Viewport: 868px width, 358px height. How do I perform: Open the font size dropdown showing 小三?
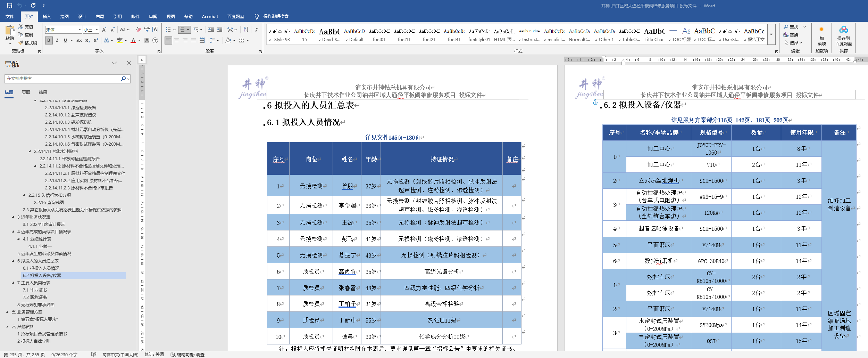[x=97, y=30]
